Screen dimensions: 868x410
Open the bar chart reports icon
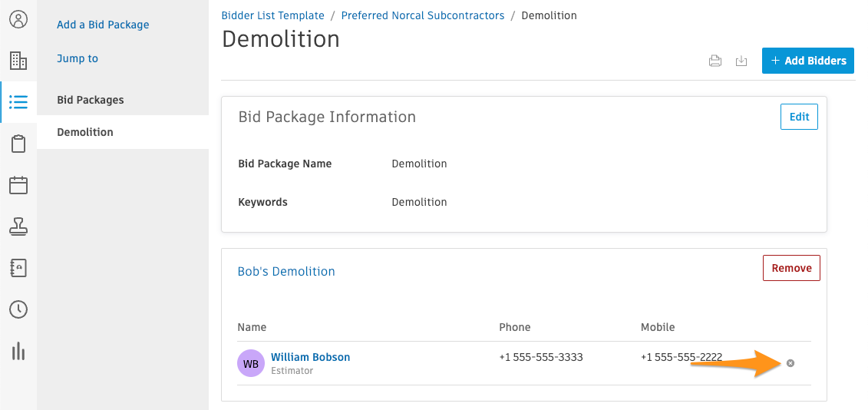tap(18, 351)
